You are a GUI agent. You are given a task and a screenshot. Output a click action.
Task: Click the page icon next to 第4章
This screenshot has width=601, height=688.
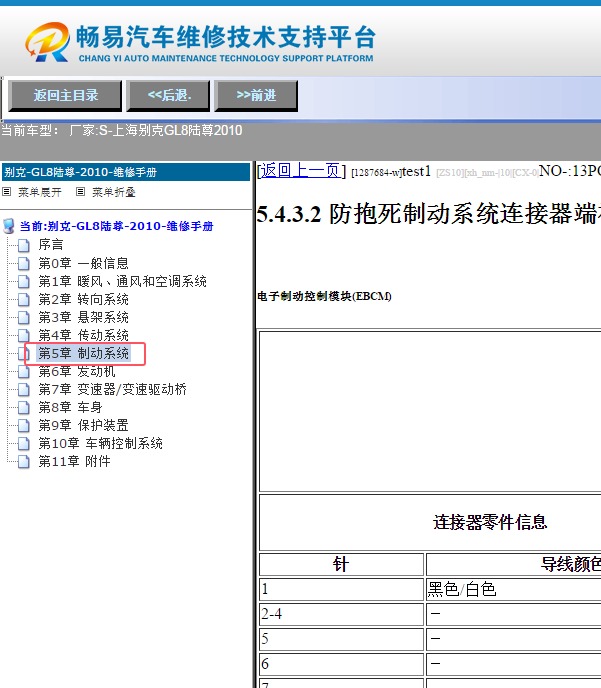(24, 335)
